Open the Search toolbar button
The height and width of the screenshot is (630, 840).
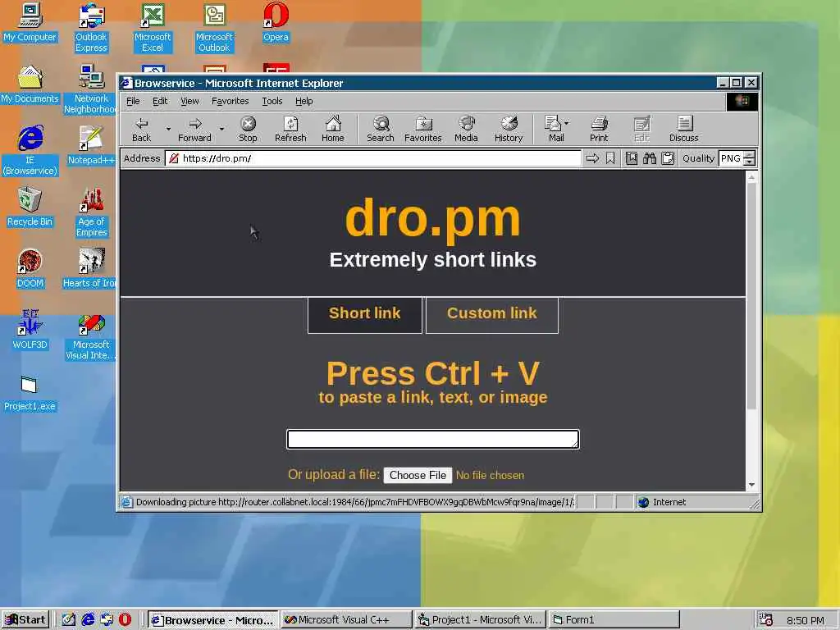click(x=381, y=129)
